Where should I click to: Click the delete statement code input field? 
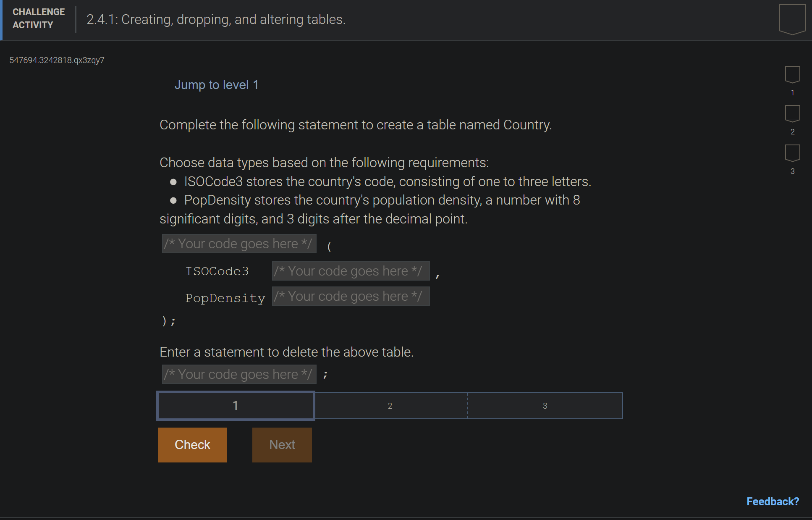238,374
